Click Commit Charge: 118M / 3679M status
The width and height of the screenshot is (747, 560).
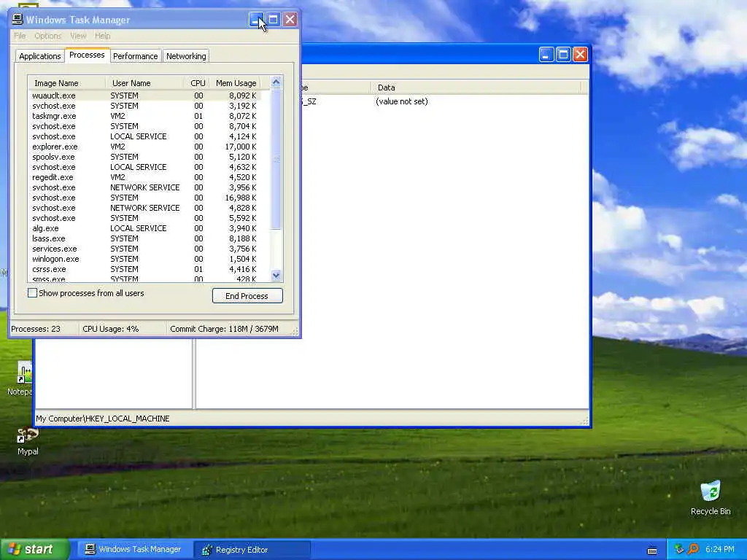(224, 329)
